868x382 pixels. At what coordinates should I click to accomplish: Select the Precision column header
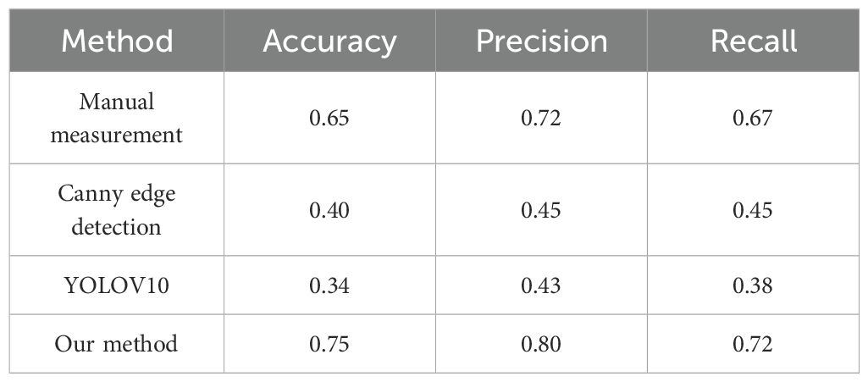pos(542,41)
